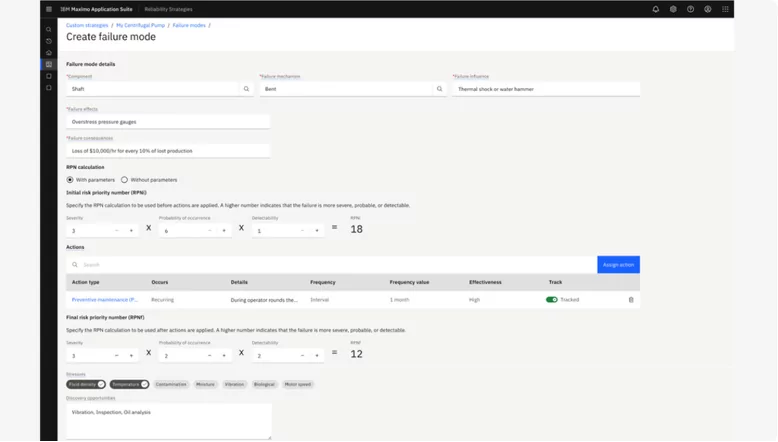Click the Frequency value column header

tap(409, 282)
